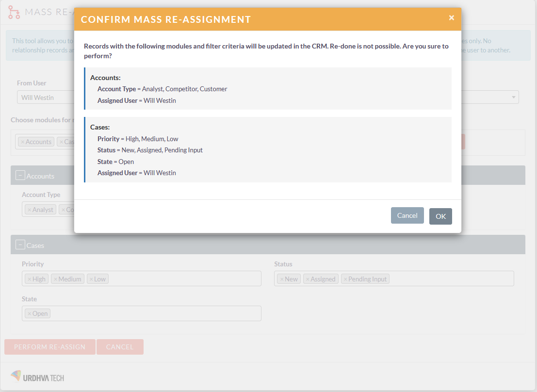Remove the Analyst account type tag
This screenshot has height=392, width=537.
click(29, 209)
